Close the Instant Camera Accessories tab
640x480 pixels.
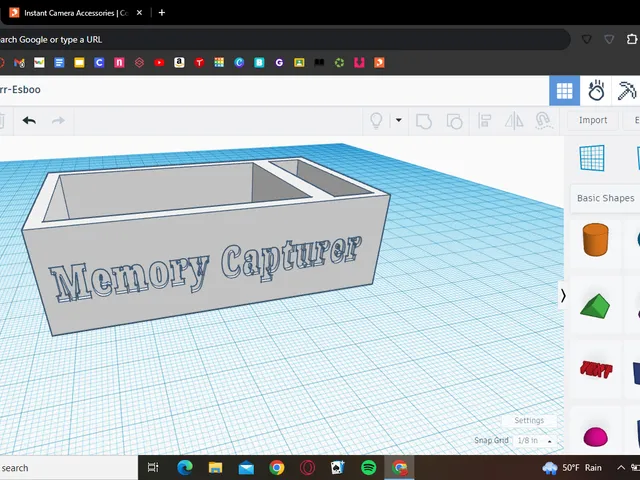coord(139,13)
